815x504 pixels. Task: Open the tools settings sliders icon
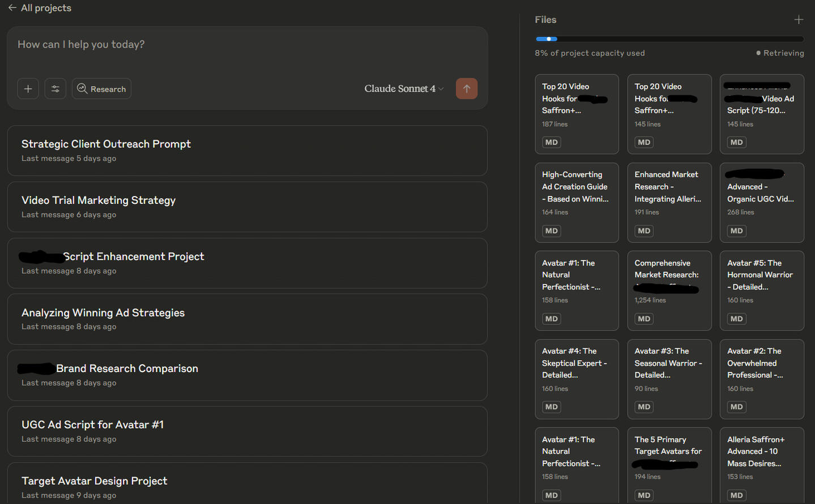pos(55,89)
